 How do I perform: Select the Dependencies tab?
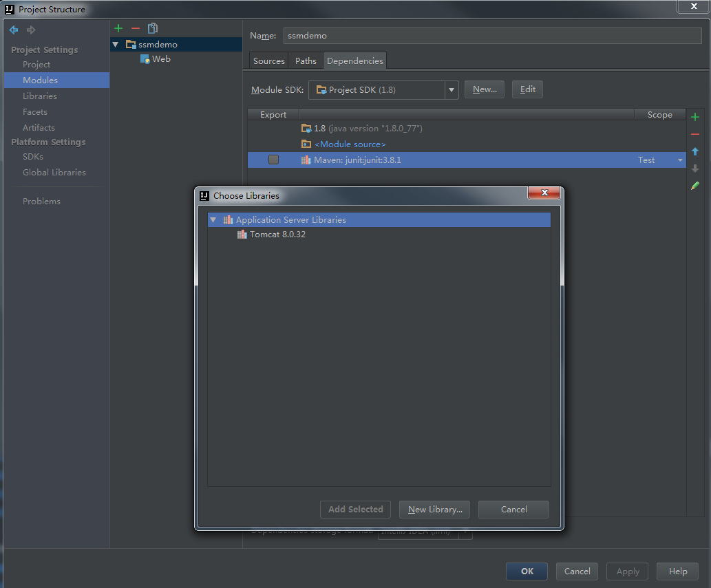[354, 61]
